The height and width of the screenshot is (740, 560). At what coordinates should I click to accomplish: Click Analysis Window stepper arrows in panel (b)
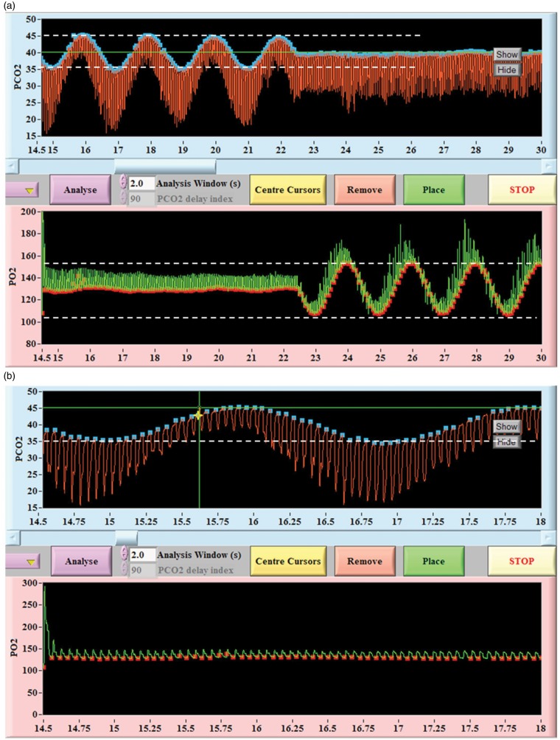[x=122, y=554]
